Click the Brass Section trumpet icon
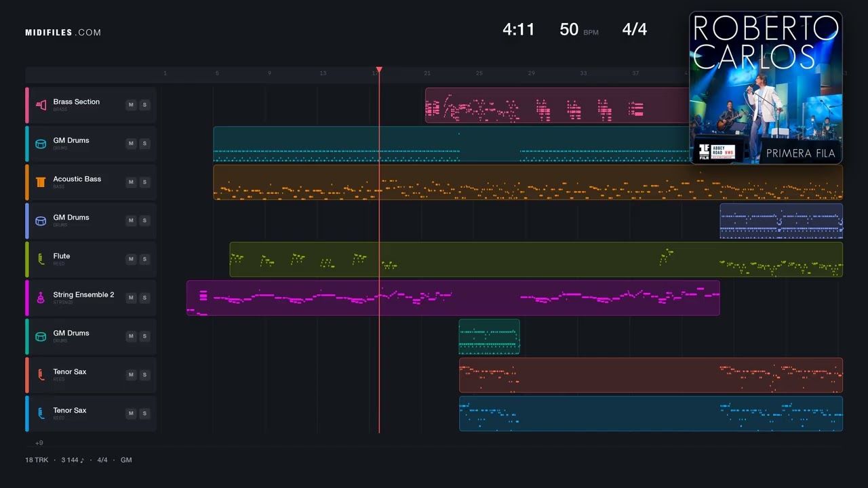The image size is (868, 488). point(41,105)
